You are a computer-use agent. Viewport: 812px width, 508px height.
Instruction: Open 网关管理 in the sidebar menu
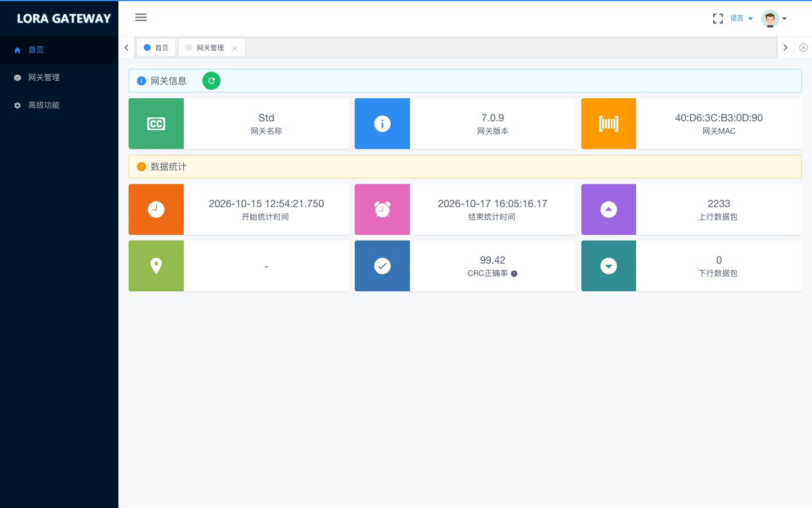click(x=59, y=77)
